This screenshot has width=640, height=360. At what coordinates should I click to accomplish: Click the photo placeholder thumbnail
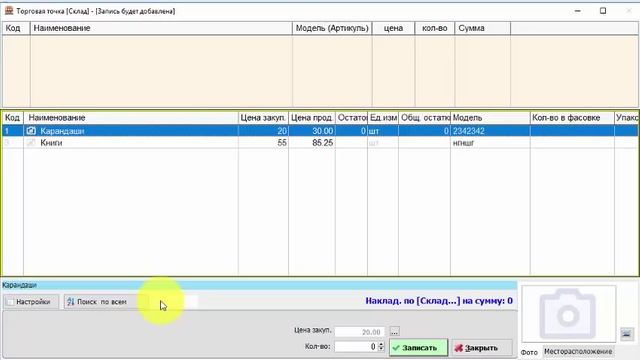point(568,314)
